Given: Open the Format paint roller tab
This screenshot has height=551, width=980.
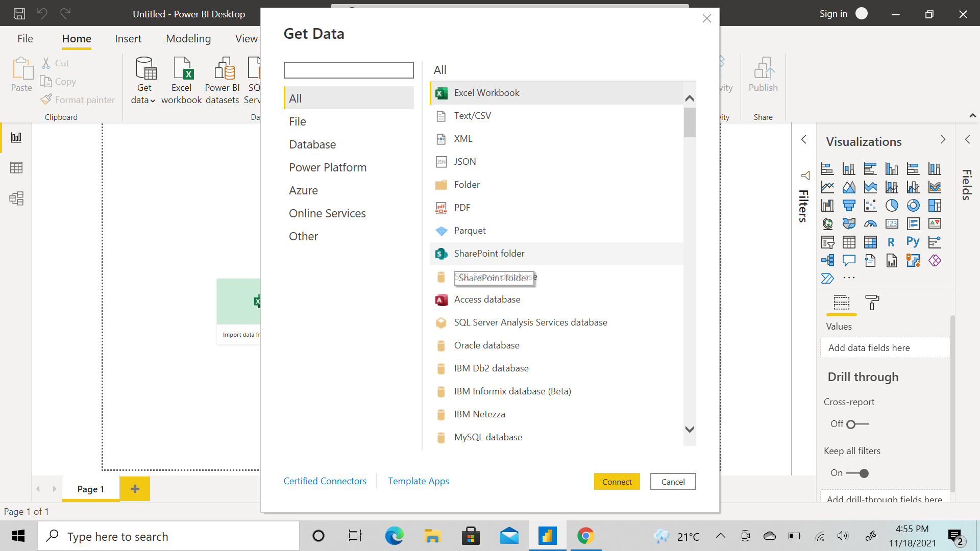Looking at the screenshot, I should click(872, 303).
